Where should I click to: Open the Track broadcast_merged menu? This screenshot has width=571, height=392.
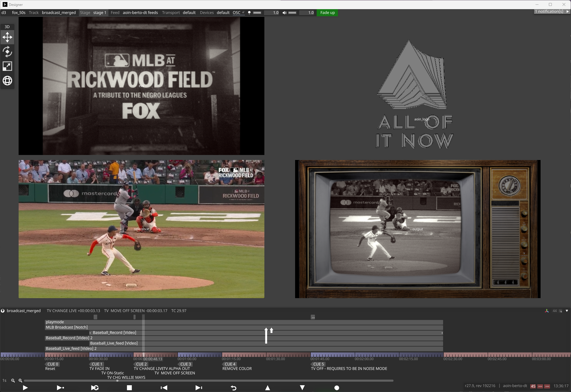[52, 12]
